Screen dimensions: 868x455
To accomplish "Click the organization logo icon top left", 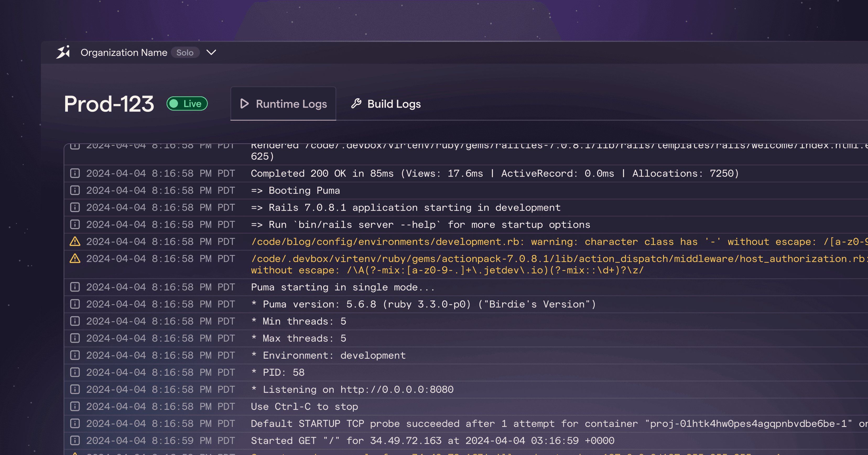I will (x=64, y=52).
